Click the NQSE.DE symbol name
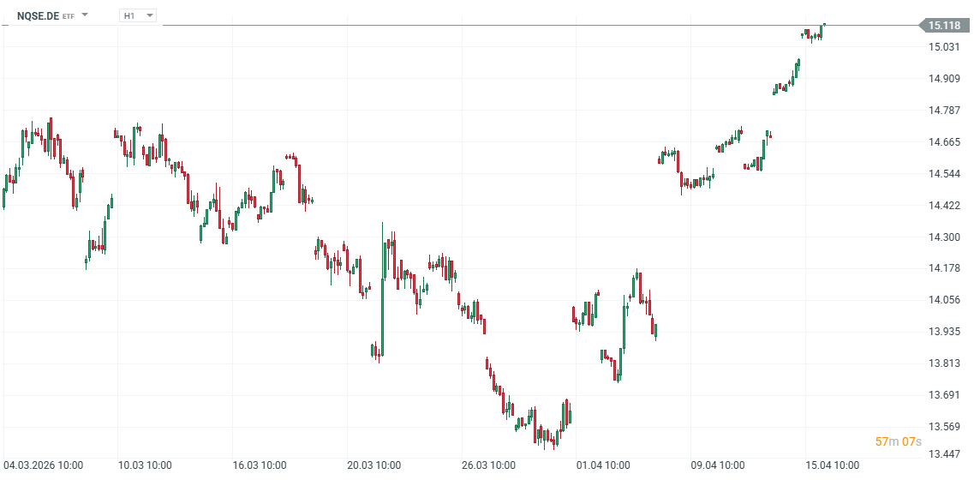The height and width of the screenshot is (480, 980). [39, 15]
